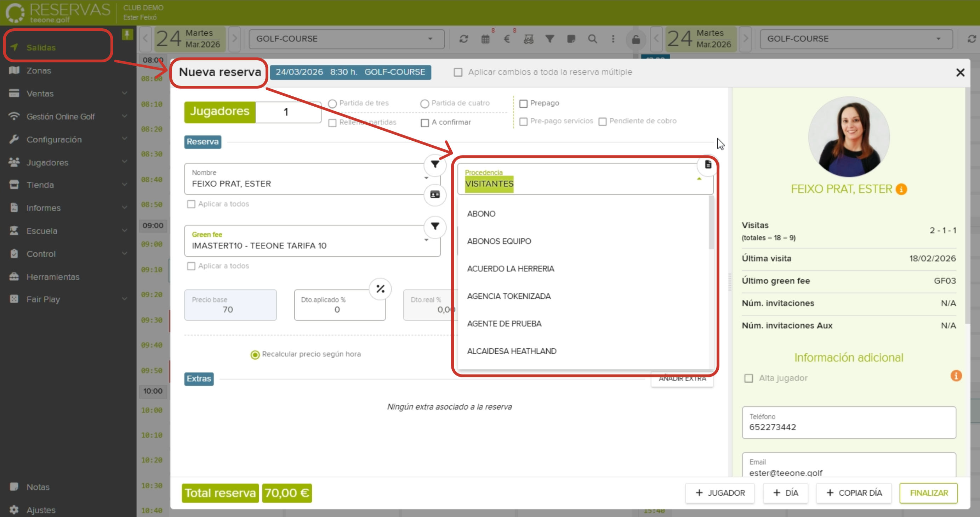This screenshot has width=980, height=517.
Task: Open the GOLF-COURSE dropdown in the left toolbar
Action: point(347,39)
